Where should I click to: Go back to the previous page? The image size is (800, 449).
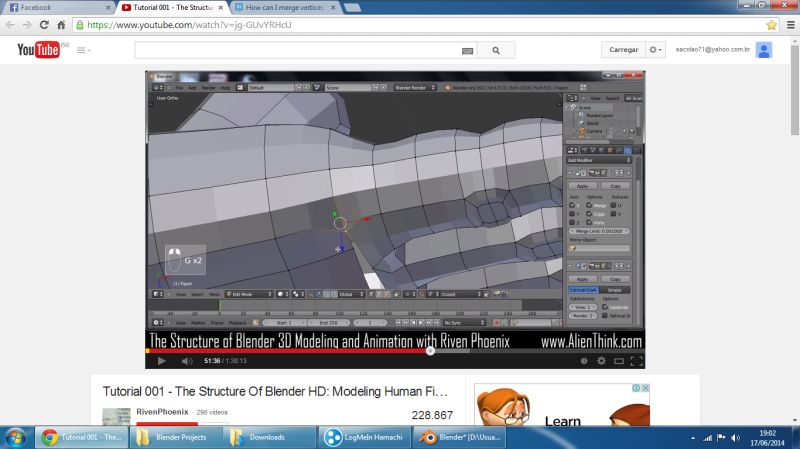click(x=10, y=24)
